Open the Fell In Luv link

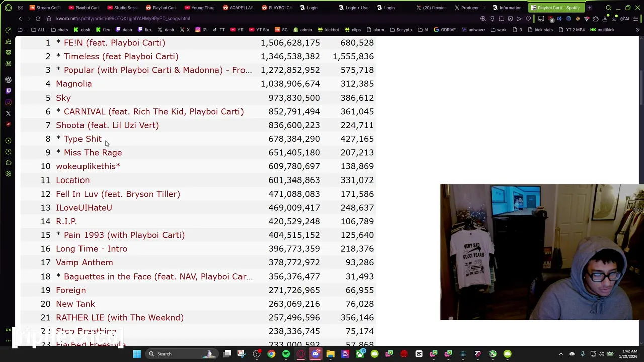click(x=118, y=194)
